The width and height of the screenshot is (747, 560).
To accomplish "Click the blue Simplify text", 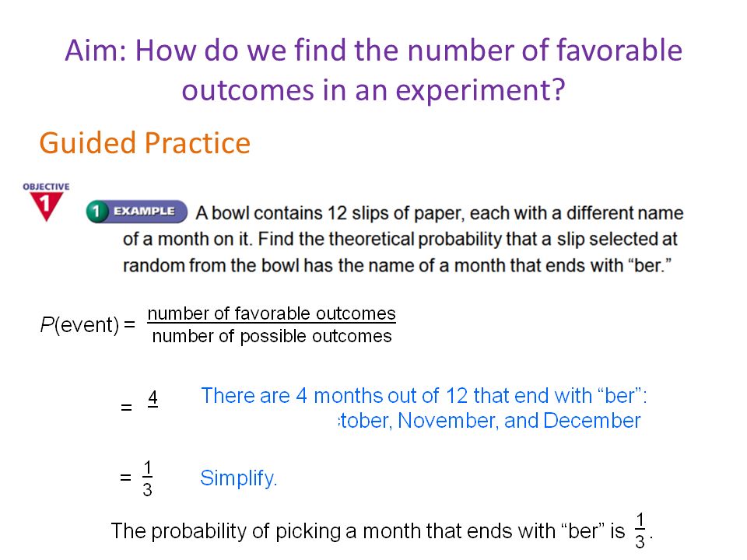I will [x=238, y=478].
